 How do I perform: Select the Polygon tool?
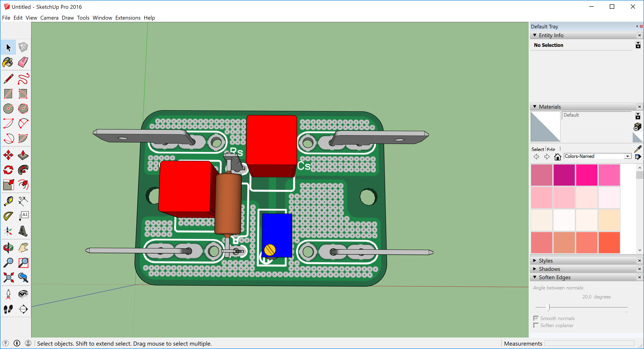click(23, 109)
